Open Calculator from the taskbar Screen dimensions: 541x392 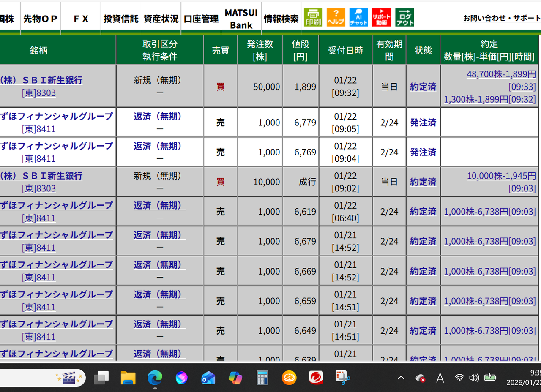coord(262,377)
